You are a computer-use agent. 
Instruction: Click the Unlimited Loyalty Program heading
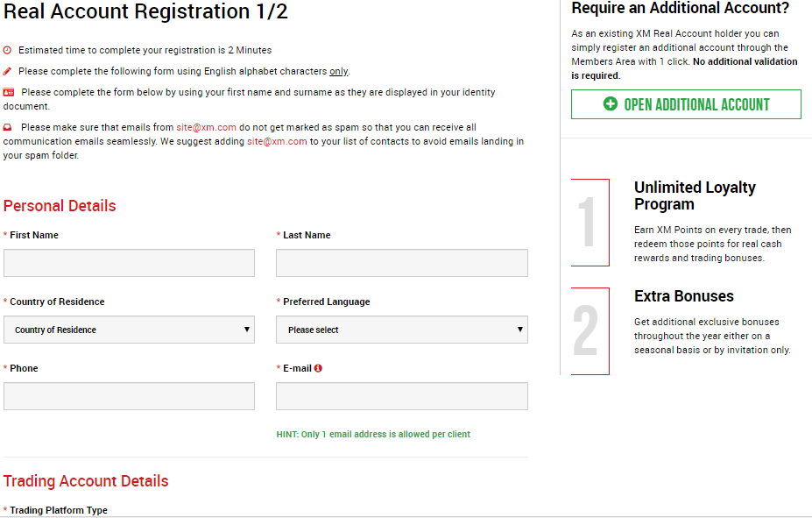695,195
